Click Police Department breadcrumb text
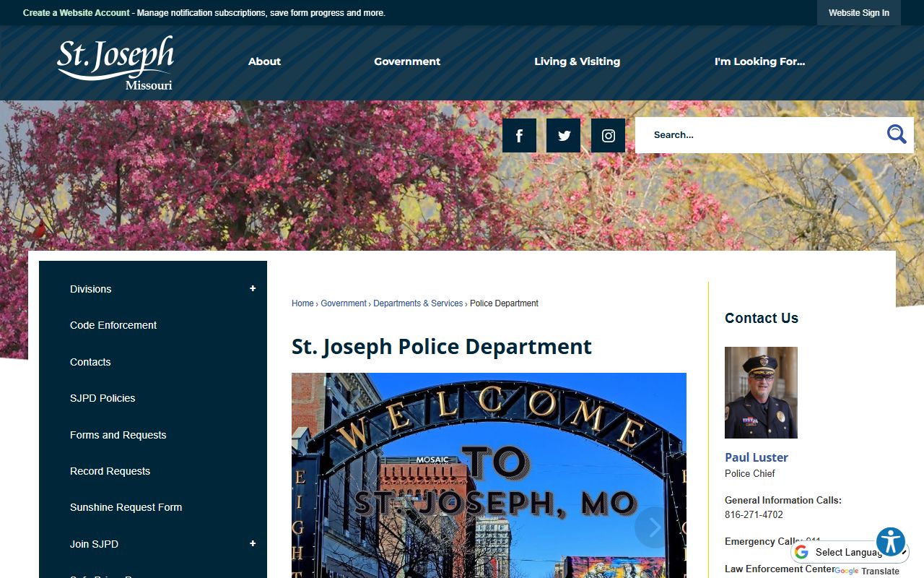The width and height of the screenshot is (924, 578). tap(504, 303)
